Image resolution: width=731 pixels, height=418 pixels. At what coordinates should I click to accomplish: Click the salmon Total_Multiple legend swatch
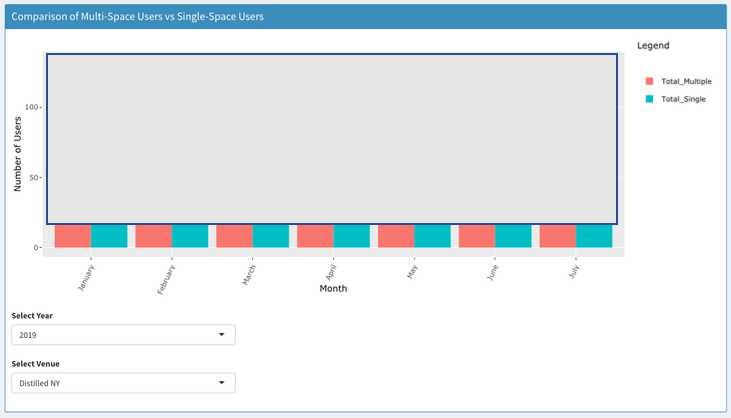click(x=649, y=82)
